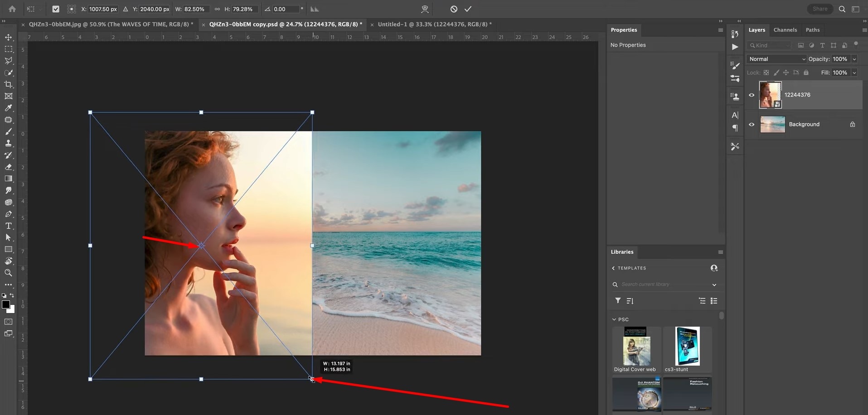Open the Paragraph panel icon
Screen dimensions: 868x415
735,128
